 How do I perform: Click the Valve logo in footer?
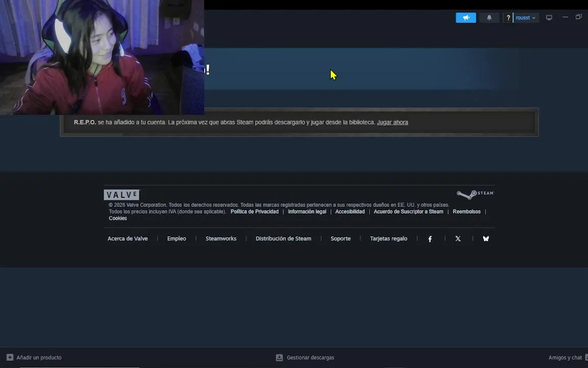point(121,195)
